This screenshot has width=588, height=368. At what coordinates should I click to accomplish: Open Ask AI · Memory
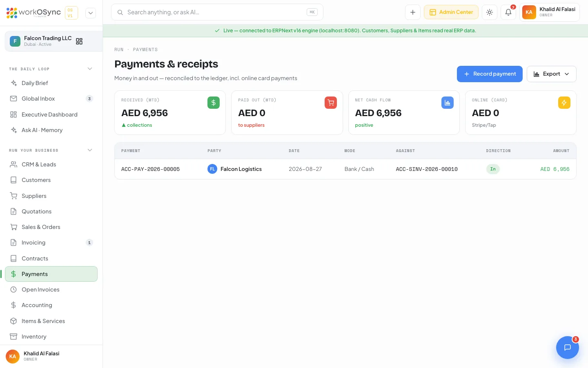[x=51, y=130]
